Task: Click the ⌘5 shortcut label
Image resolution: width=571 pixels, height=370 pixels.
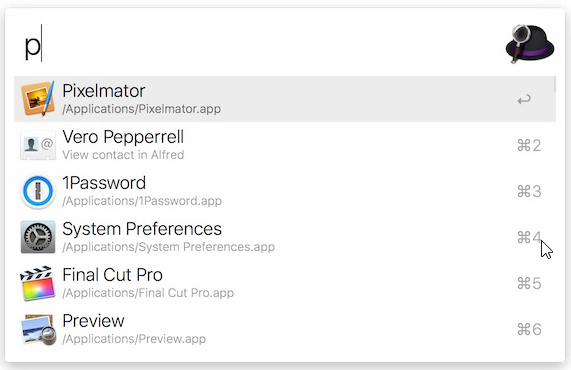Action: (x=529, y=283)
